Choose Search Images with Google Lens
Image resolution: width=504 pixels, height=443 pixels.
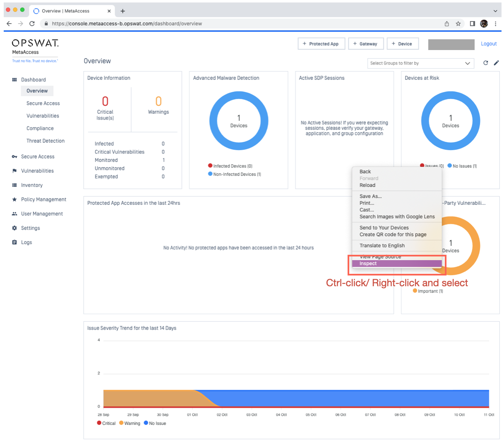tap(397, 217)
